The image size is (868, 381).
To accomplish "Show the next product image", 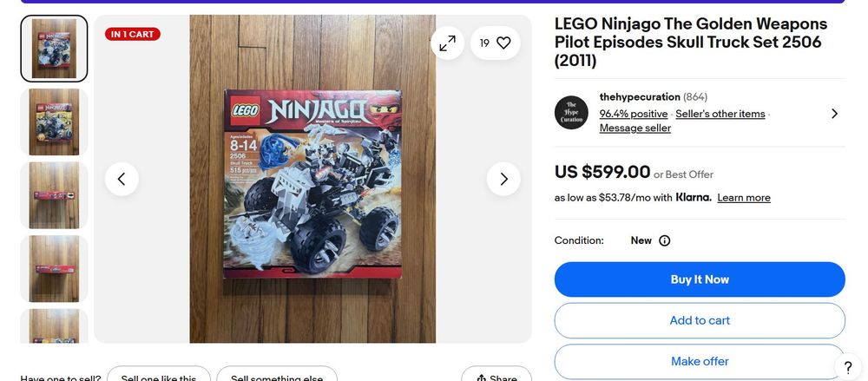I will (x=503, y=179).
